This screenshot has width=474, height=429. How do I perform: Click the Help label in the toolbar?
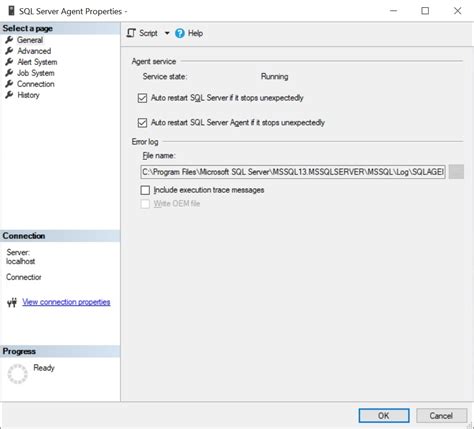coord(195,33)
